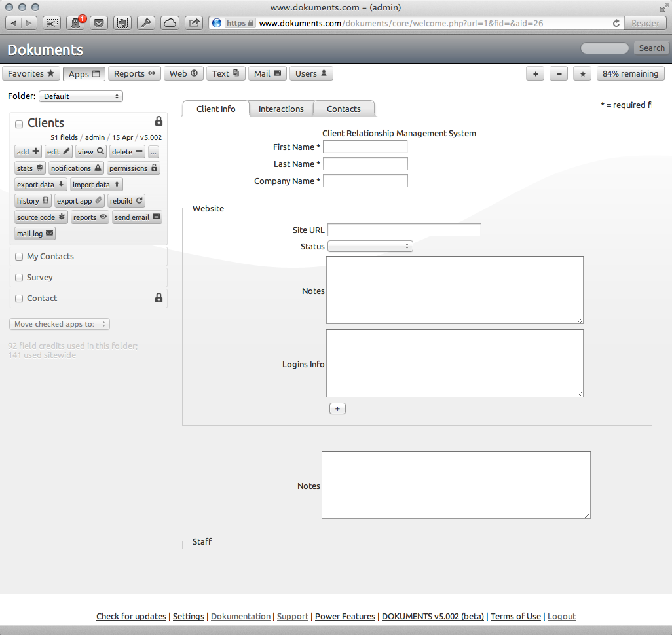672x635 pixels.
Task: Open the cloud tabs icon
Action: click(170, 23)
